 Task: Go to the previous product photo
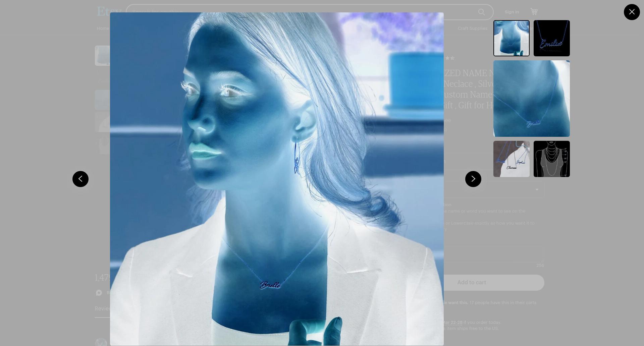pyautogui.click(x=80, y=179)
